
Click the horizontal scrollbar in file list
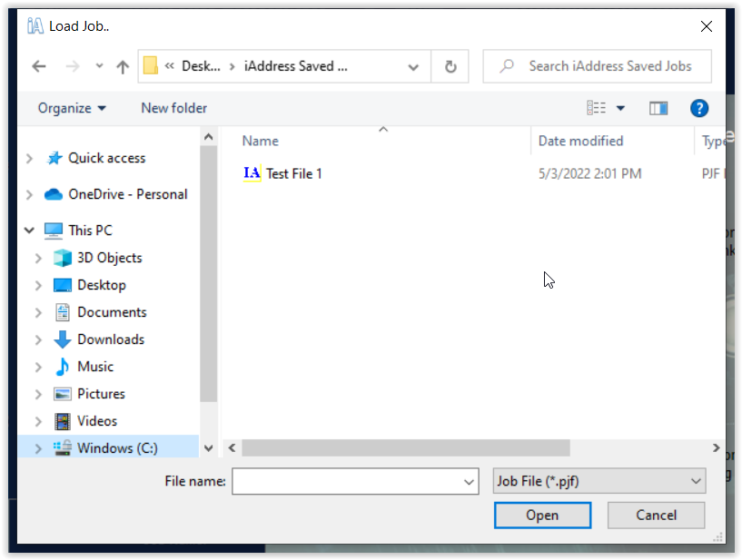[x=405, y=448]
